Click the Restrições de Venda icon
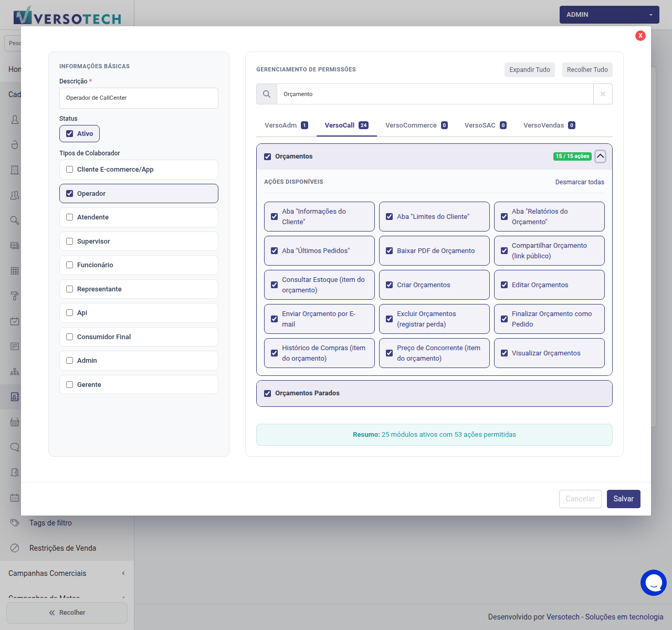Viewport: 672px width, 630px height. click(x=15, y=548)
